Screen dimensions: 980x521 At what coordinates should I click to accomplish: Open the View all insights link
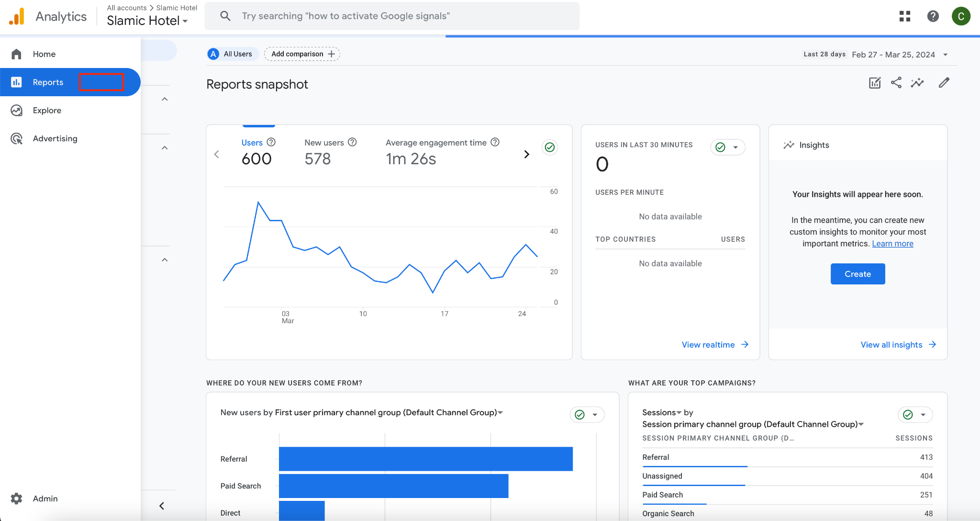898,345
